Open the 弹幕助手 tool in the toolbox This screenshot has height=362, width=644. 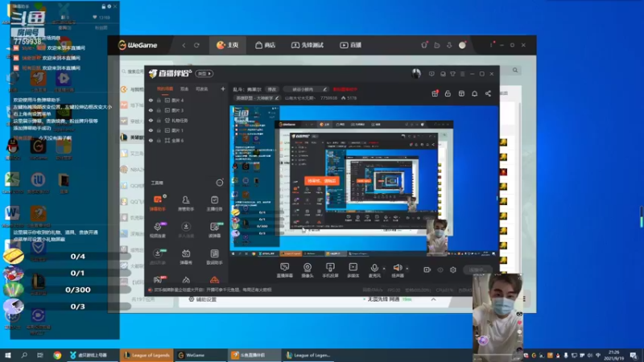click(x=157, y=204)
